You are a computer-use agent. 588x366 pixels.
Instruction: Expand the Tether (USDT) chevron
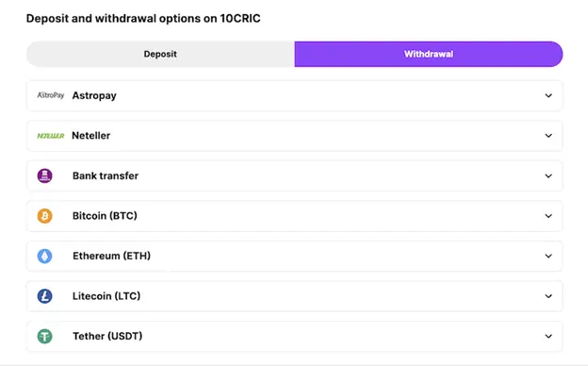548,337
